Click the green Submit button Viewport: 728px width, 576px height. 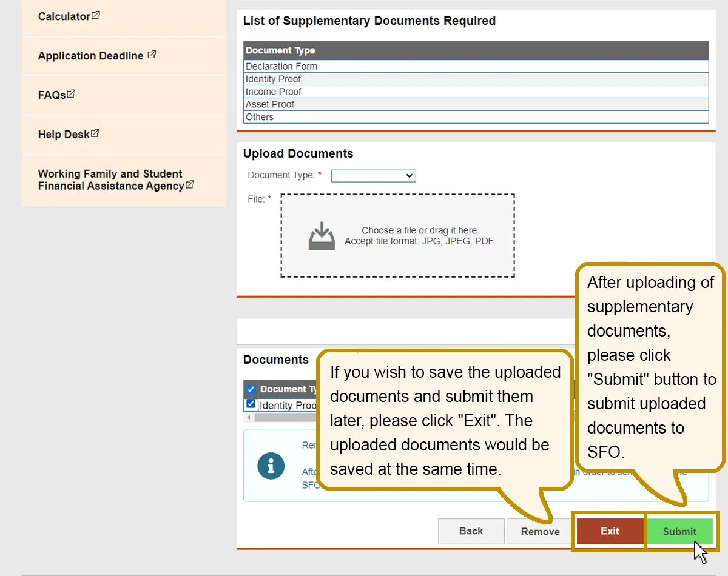click(679, 532)
